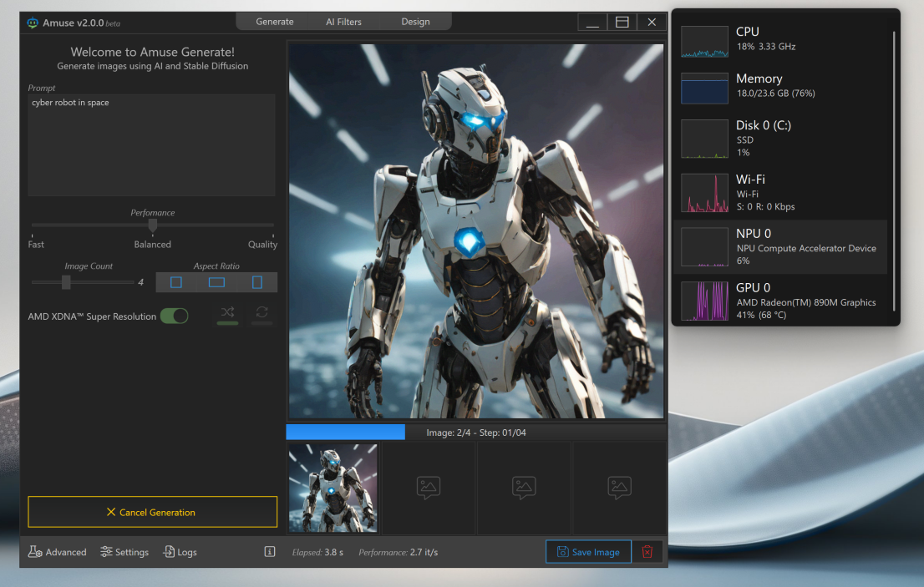Switch to the AI Filters tab
The height and width of the screenshot is (587, 924).
tap(343, 22)
